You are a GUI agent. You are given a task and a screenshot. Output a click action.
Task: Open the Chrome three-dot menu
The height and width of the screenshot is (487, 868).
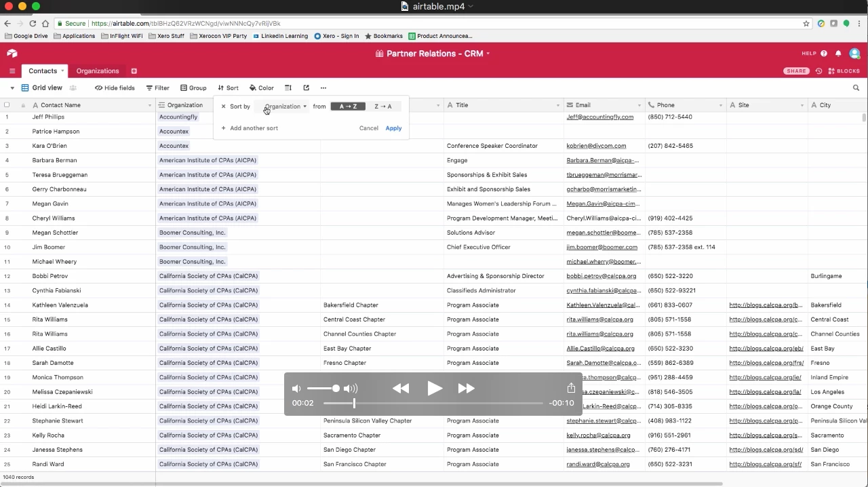[x=859, y=23]
